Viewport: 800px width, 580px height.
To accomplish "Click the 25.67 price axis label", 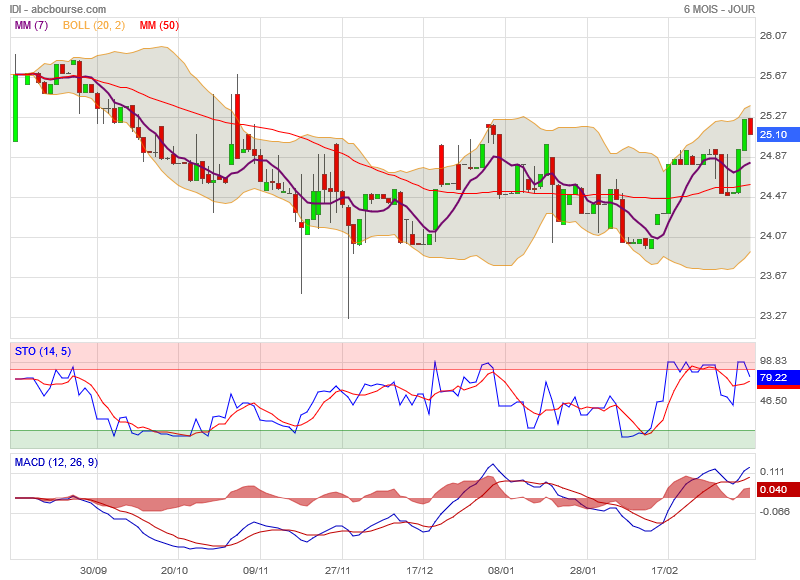I will pyautogui.click(x=773, y=75).
